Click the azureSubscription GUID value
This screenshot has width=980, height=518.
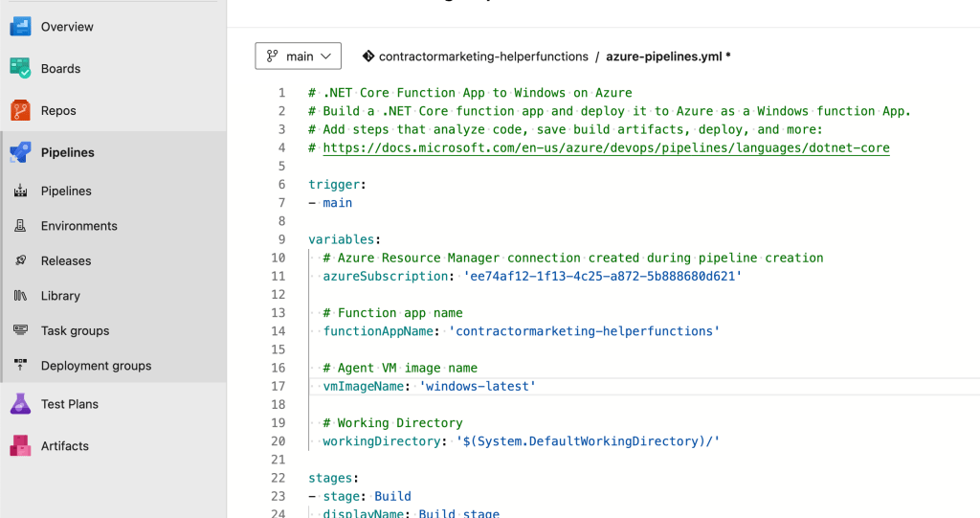(x=603, y=276)
